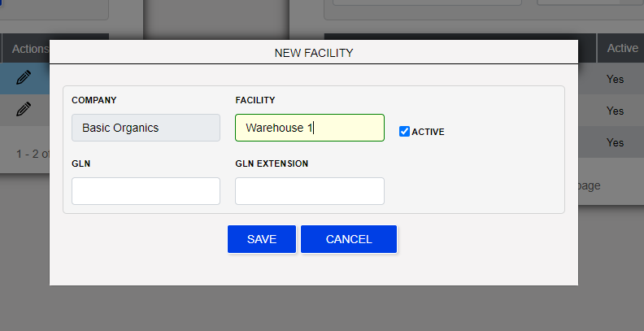Click the Active column header
The image size is (644, 331).
[622, 48]
